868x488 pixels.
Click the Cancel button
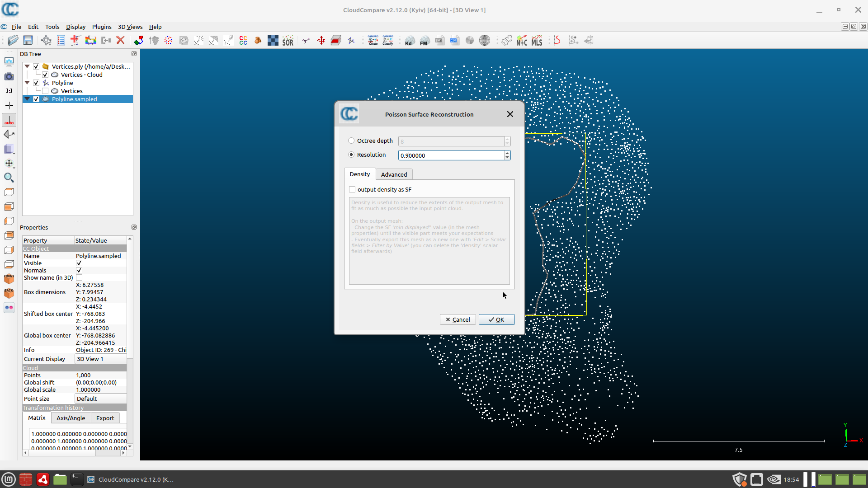coord(458,319)
